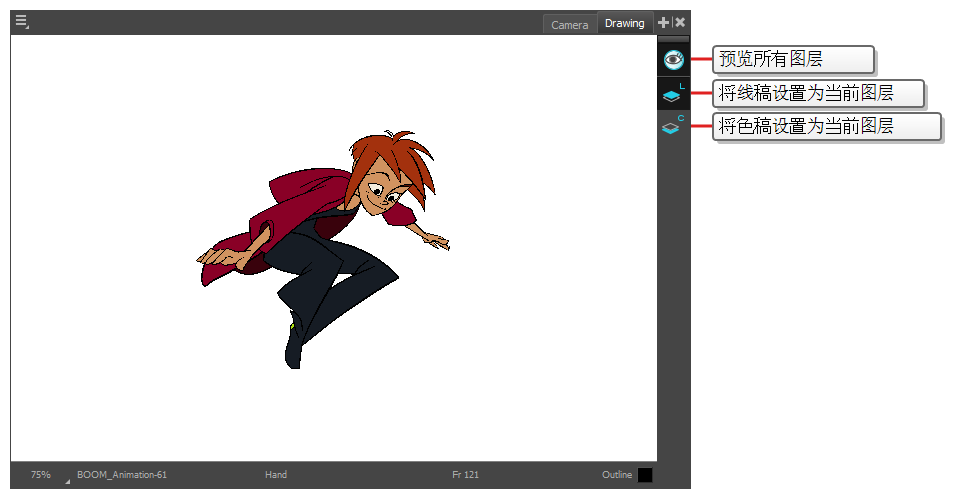This screenshot has width=957, height=499.
Task: Click the 预览所有图层 callout label
Action: click(793, 60)
